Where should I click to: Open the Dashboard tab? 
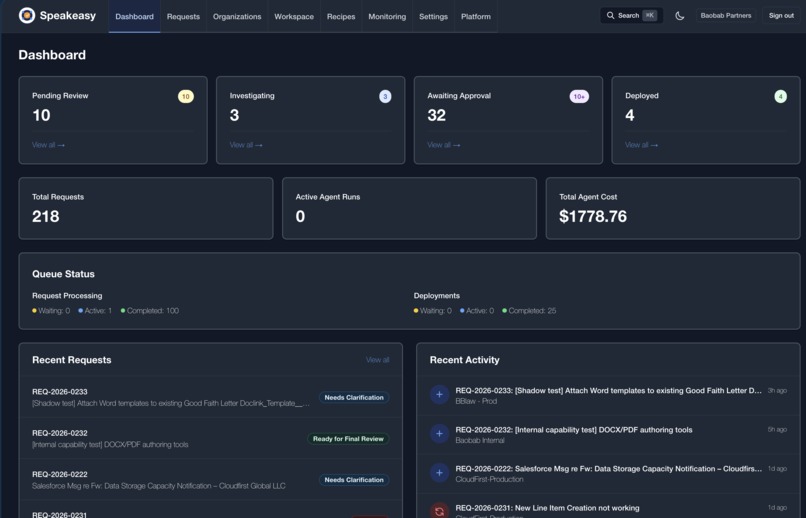(x=134, y=16)
